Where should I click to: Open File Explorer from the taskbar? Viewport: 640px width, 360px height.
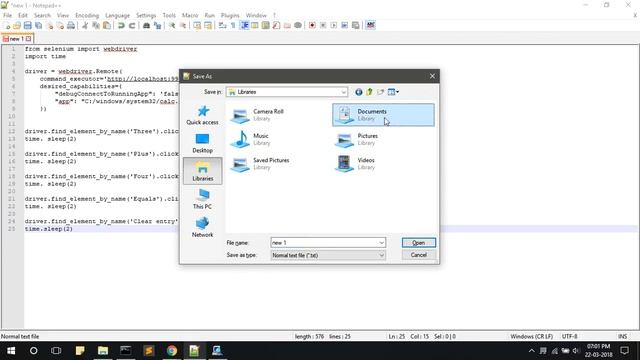tap(103, 351)
